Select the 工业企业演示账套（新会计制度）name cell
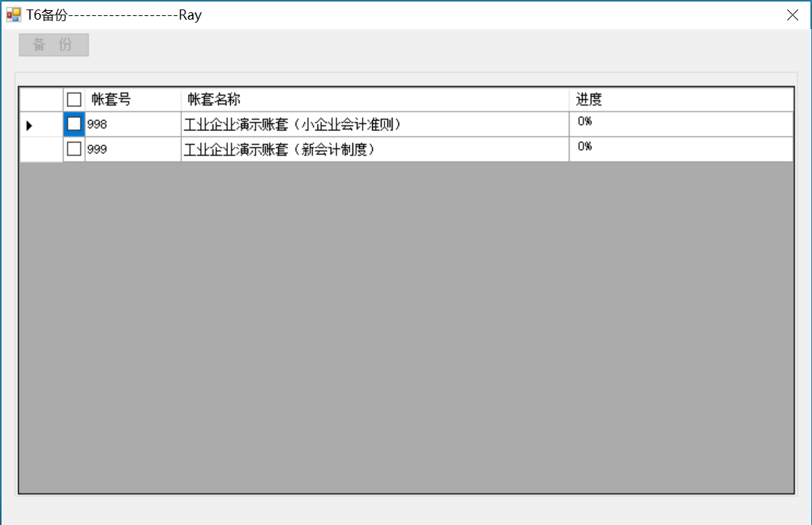Viewport: 812px width, 525px height. point(374,149)
